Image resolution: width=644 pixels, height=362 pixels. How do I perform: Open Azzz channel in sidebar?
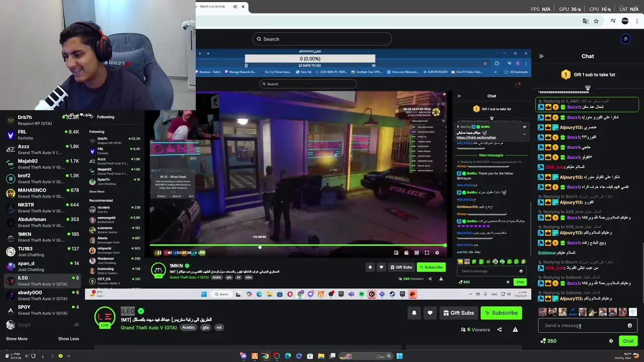point(42,149)
